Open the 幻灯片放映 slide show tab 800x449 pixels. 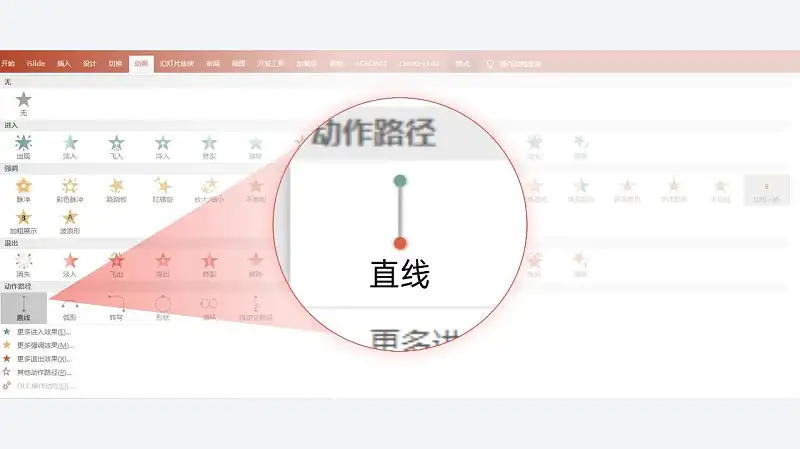click(x=177, y=63)
